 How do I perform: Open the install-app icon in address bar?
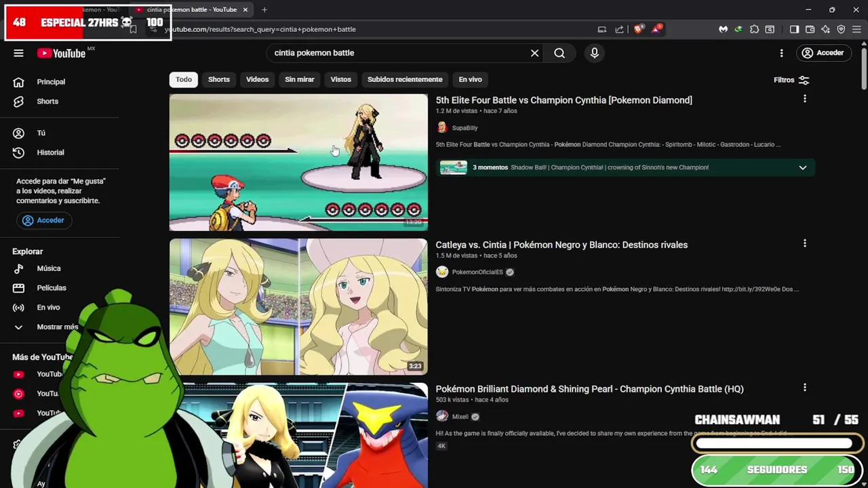pos(601,29)
